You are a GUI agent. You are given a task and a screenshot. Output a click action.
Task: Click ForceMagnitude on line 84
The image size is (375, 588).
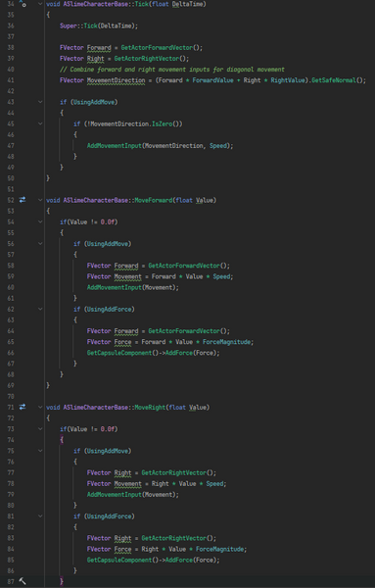[x=220, y=550]
